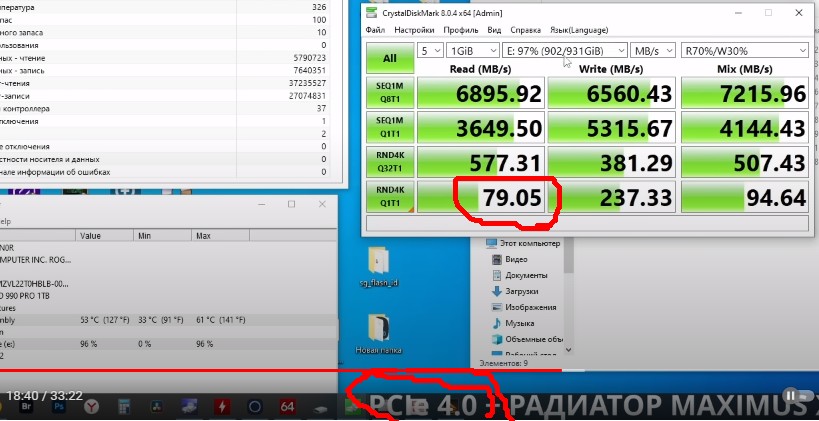Open Документы folder in Explorer navigation
The width and height of the screenshot is (819, 421).
(x=520, y=275)
